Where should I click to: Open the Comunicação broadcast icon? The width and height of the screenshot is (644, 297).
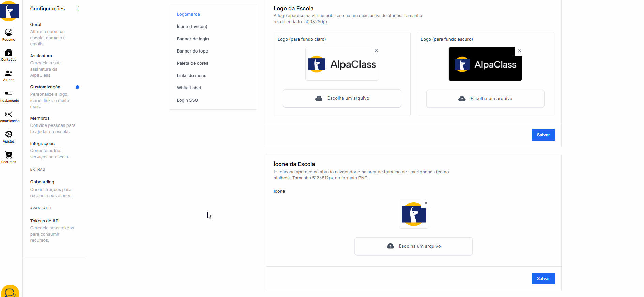[x=9, y=115]
